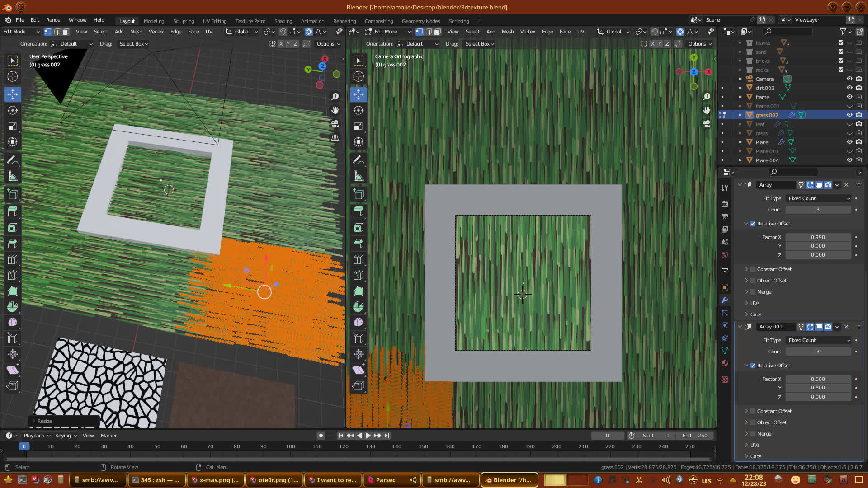Switch to the Shading workspace tab
This screenshot has width=868, height=488.
[x=283, y=21]
